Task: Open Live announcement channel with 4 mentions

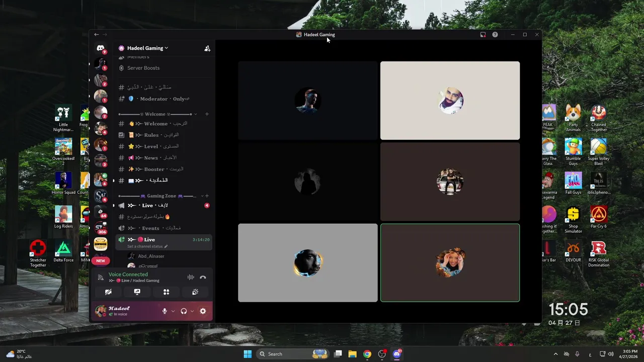Action: [164, 206]
